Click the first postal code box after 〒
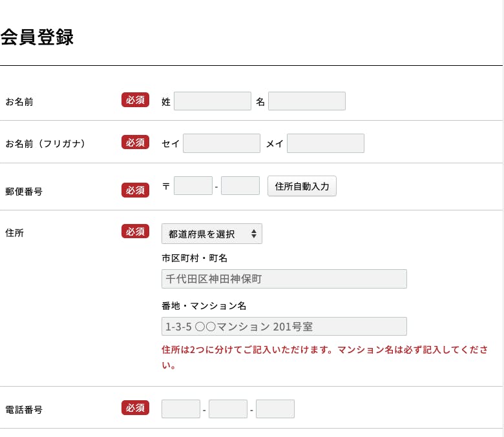This screenshot has width=504, height=437. 193,186
